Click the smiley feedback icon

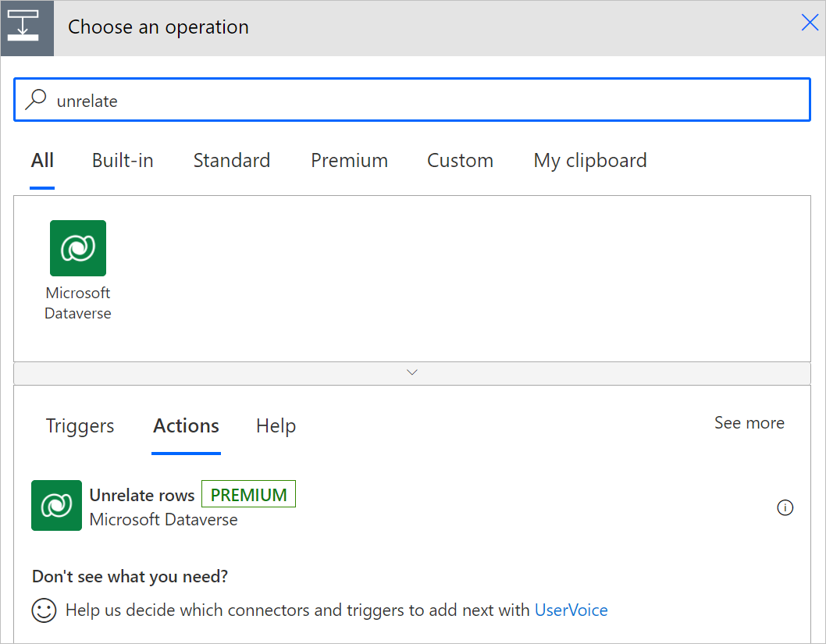click(x=45, y=610)
